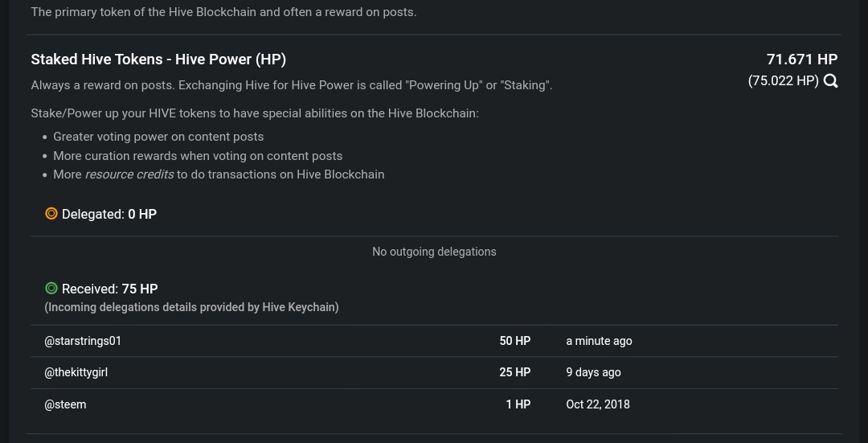Image resolution: width=868 pixels, height=443 pixels.
Task: Open the 71.671 HP balance dropdown
Action: (x=801, y=59)
